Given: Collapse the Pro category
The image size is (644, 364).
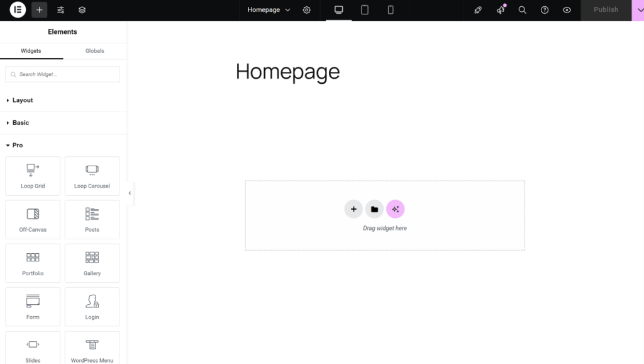Looking at the screenshot, I should [x=62, y=145].
